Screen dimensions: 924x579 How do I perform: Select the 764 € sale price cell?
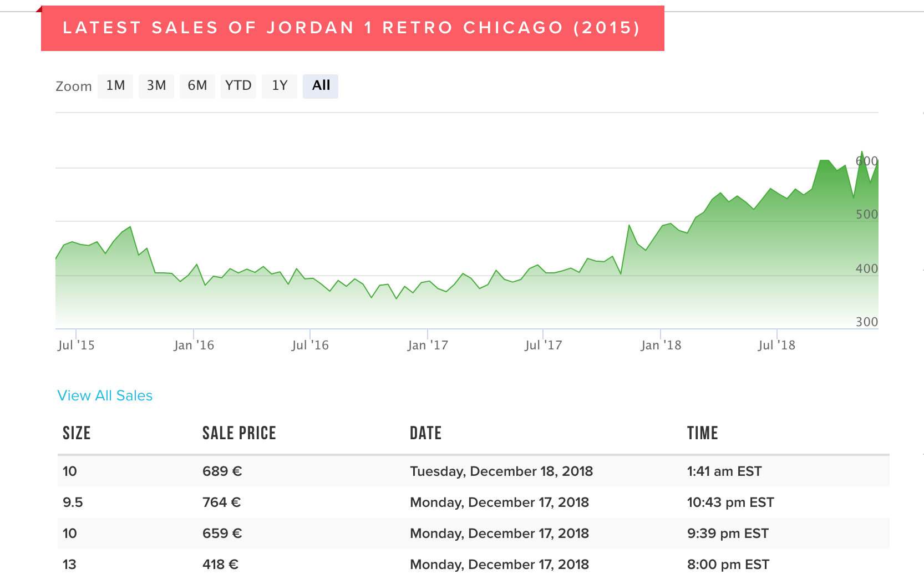[x=221, y=502]
